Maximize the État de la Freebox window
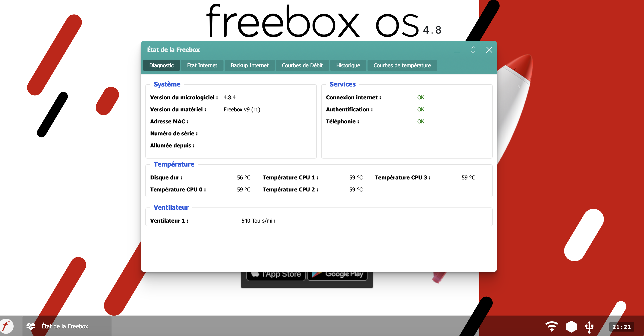The height and width of the screenshot is (336, 644). click(473, 50)
